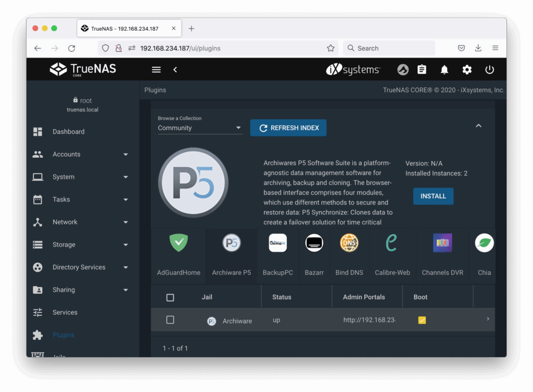Toggle the select-all checkbox in table header
Image resolution: width=533 pixels, height=392 pixels.
pyautogui.click(x=170, y=298)
